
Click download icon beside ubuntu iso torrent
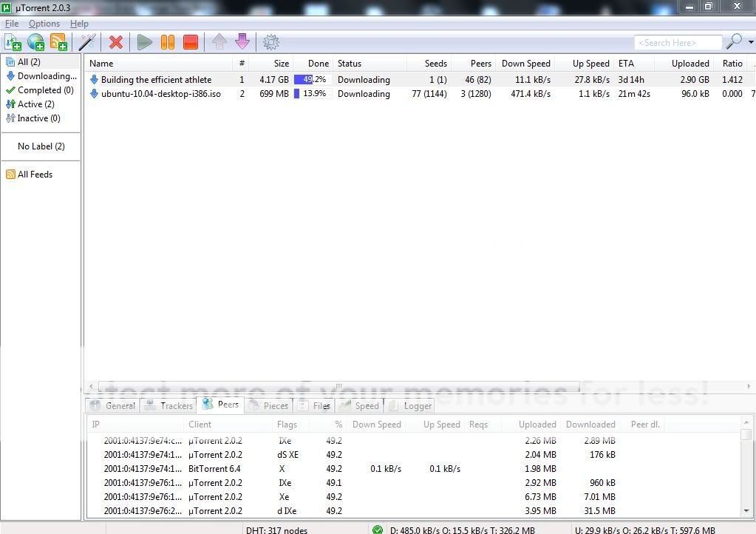(x=95, y=94)
